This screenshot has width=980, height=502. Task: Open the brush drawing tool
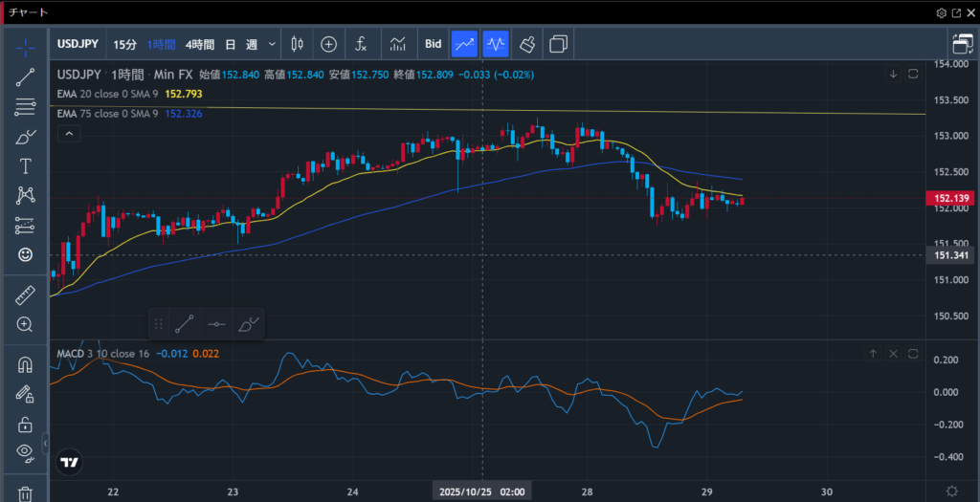tap(25, 137)
